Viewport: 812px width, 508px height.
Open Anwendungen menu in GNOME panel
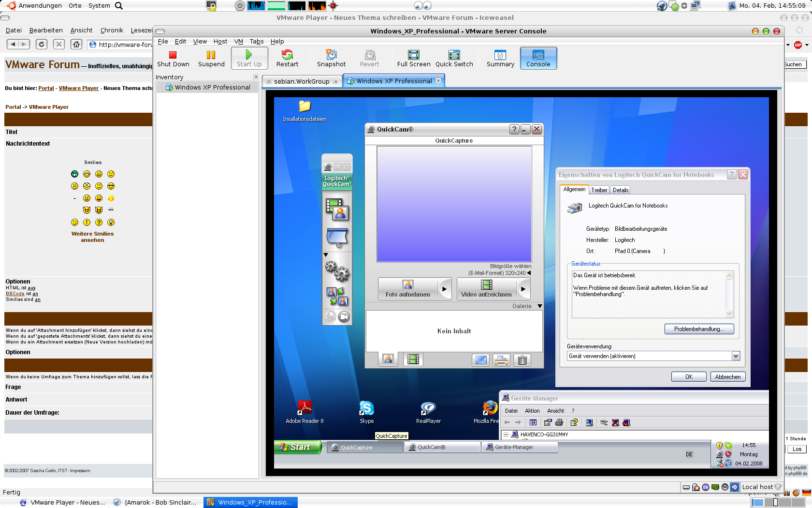coord(40,6)
